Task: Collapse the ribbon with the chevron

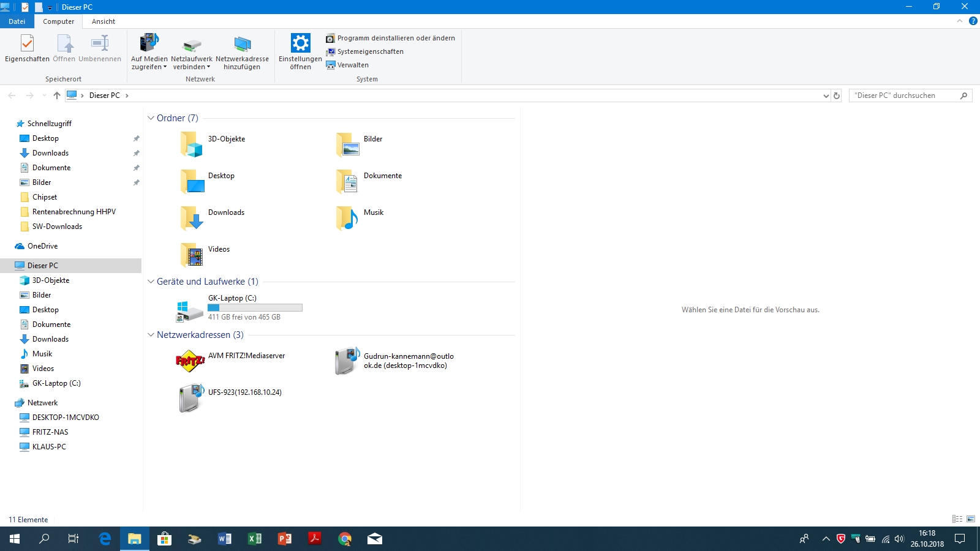Action: click(x=960, y=21)
